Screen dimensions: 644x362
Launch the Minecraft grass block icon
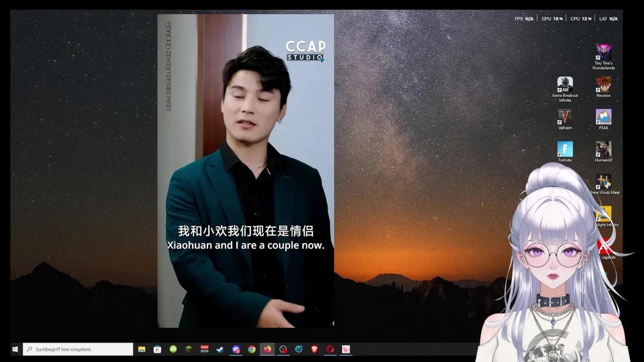189,349
